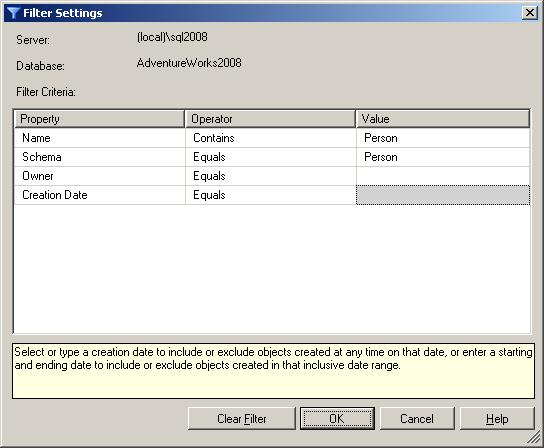Screen dimensions: 544x448
Task: Click the Clear Filter button
Action: pyautogui.click(x=242, y=419)
